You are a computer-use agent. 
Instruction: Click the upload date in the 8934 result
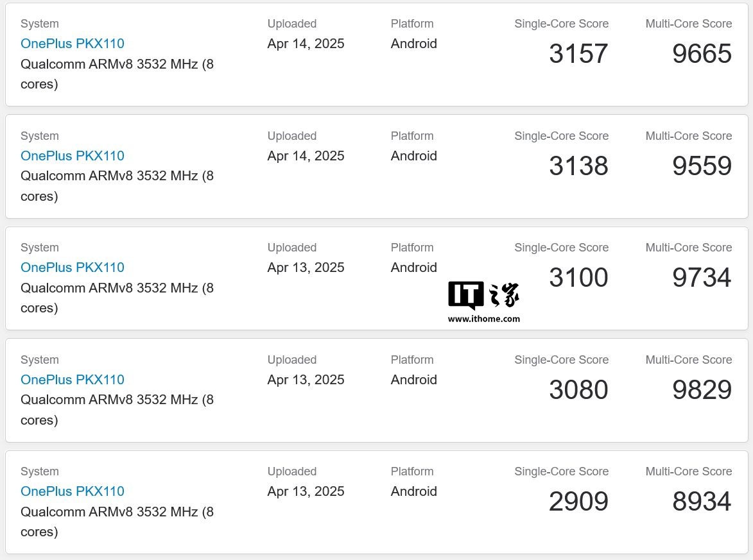[x=306, y=491]
